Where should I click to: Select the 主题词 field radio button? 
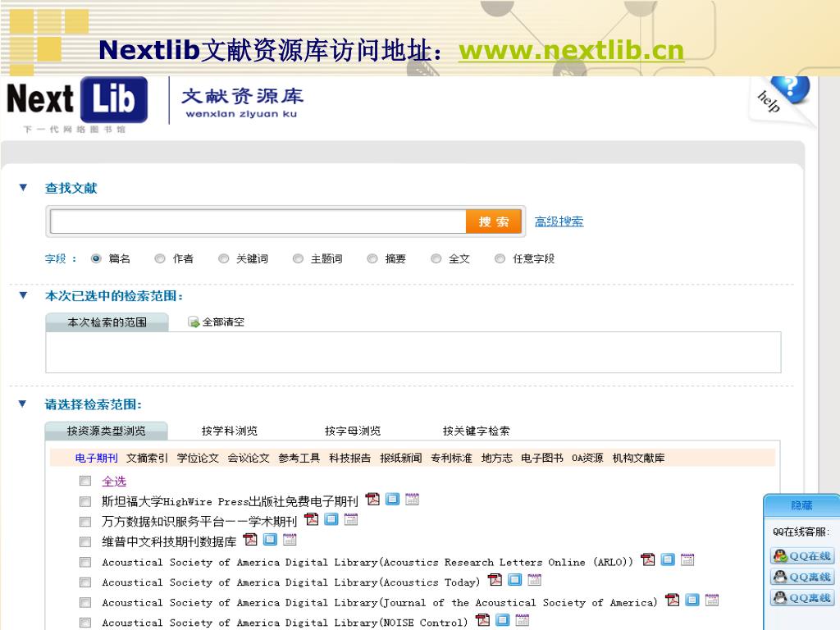point(298,258)
